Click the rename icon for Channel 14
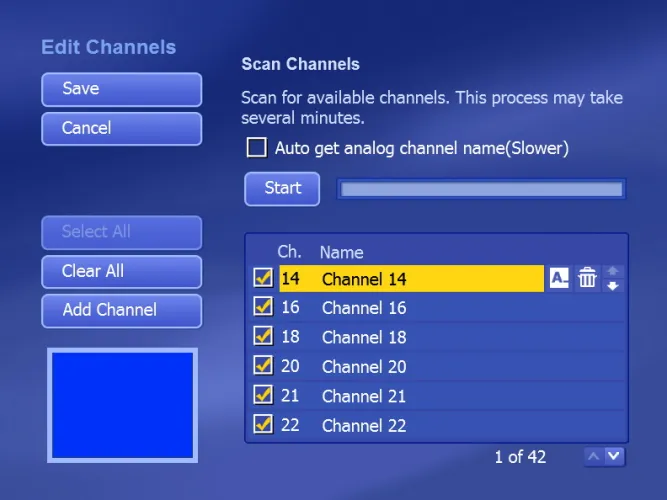The height and width of the screenshot is (500, 667). (x=559, y=279)
